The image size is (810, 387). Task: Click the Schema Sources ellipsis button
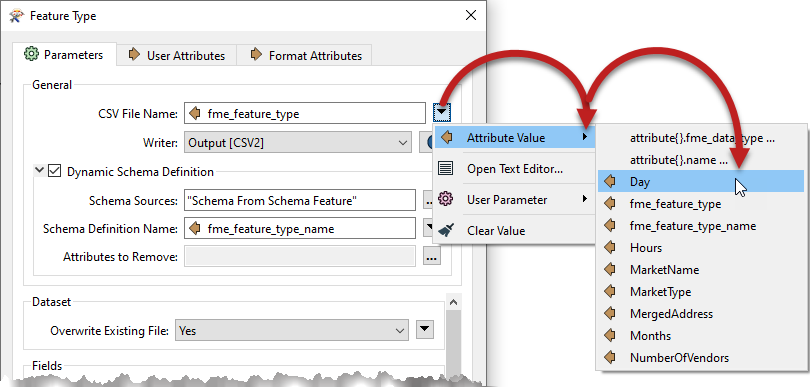430,200
